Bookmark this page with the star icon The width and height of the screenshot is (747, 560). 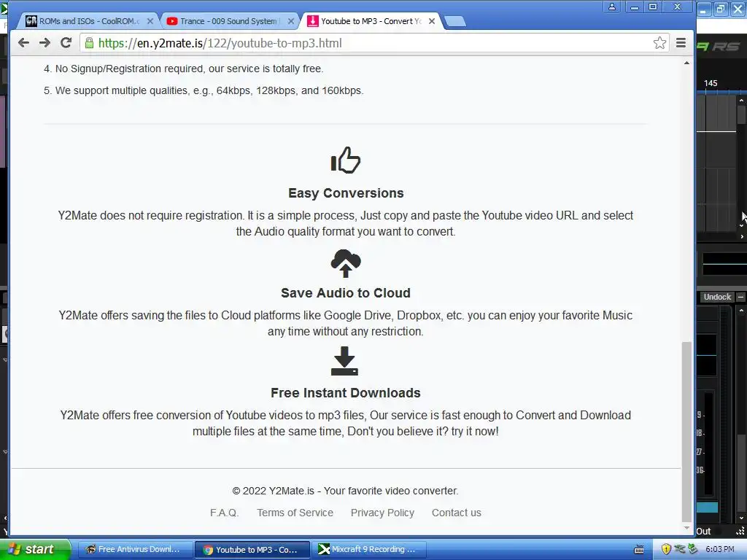coord(659,43)
